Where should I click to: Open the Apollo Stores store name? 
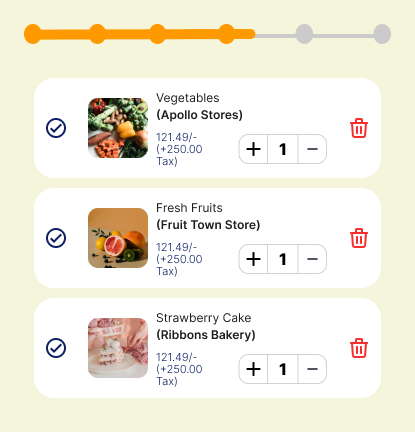coord(199,115)
